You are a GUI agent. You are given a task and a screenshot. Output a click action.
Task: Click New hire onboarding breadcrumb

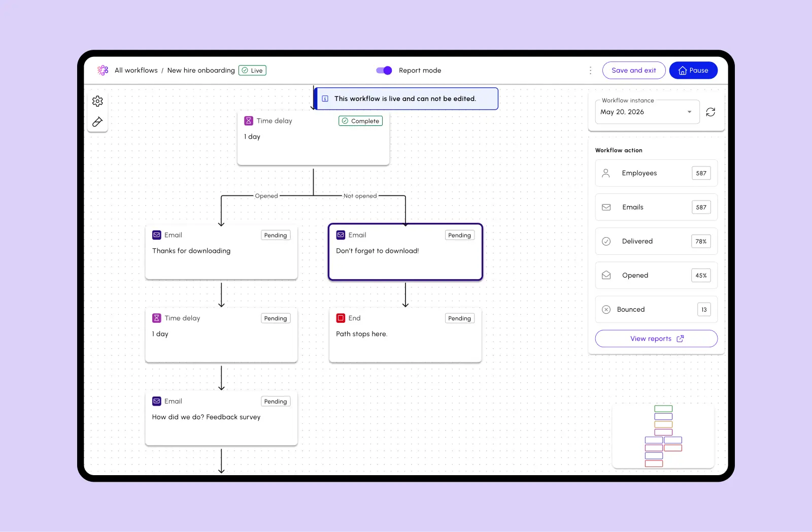pyautogui.click(x=201, y=71)
